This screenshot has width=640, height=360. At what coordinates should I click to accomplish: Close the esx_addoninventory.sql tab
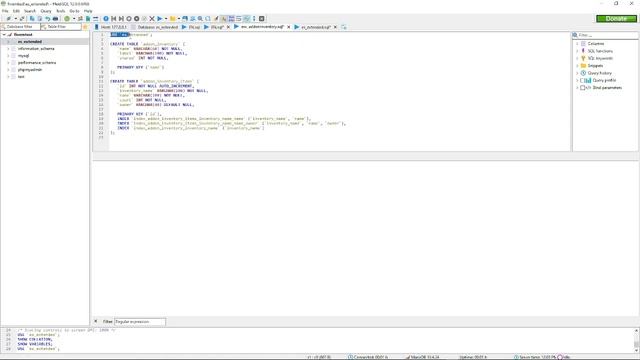pos(289,27)
